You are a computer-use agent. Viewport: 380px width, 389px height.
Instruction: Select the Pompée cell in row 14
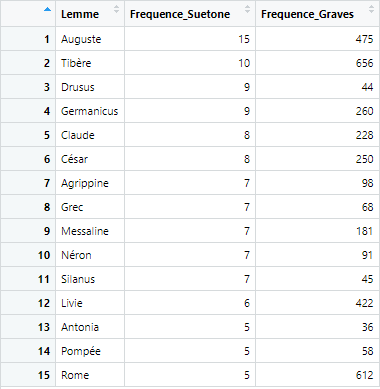(90, 351)
